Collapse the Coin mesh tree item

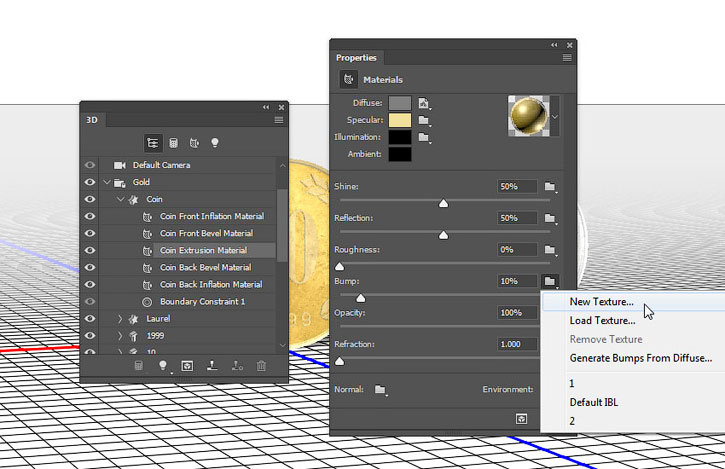[121, 199]
